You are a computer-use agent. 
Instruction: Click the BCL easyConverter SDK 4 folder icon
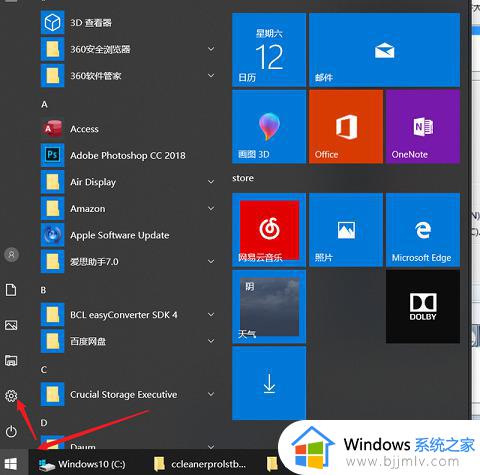tap(52, 315)
